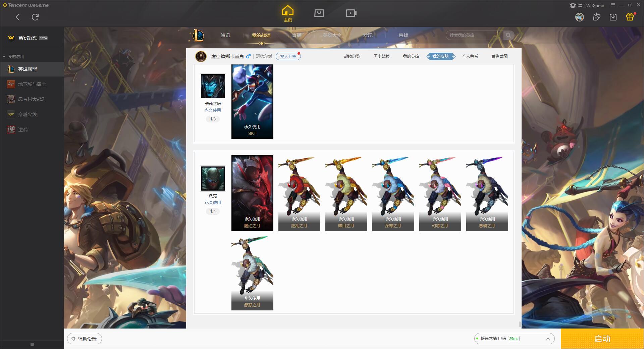This screenshot has height=349, width=644.
Task: Open 发现 tab
Action: [368, 35]
